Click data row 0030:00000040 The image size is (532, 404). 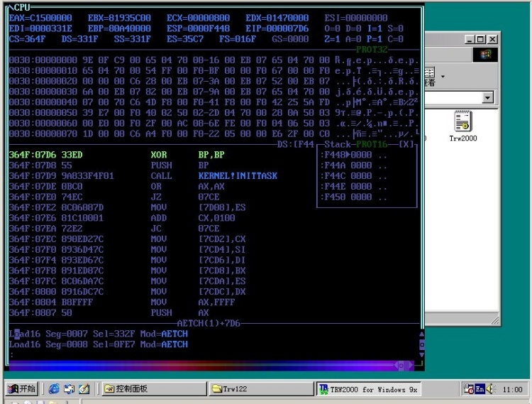[214, 102]
